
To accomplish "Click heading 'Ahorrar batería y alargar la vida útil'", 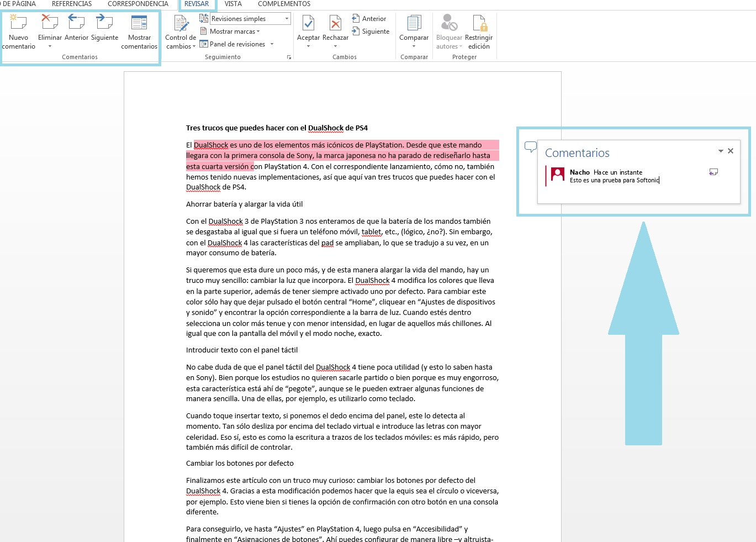I will 244,204.
